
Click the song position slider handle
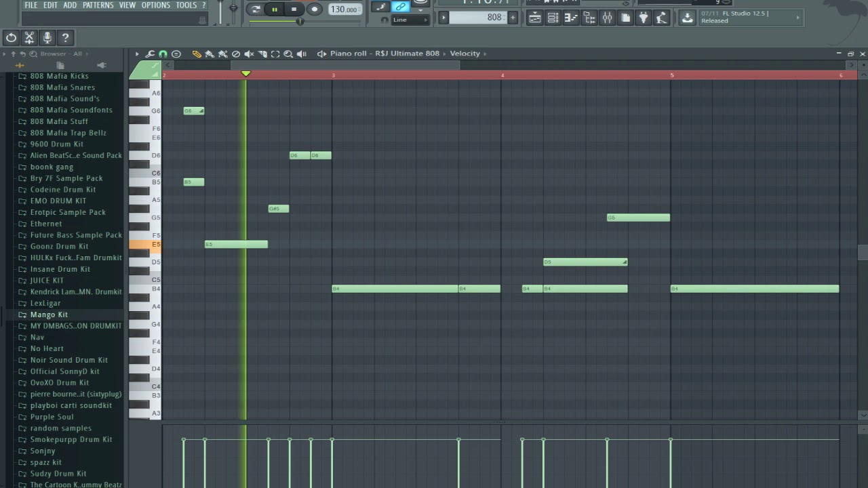300,22
